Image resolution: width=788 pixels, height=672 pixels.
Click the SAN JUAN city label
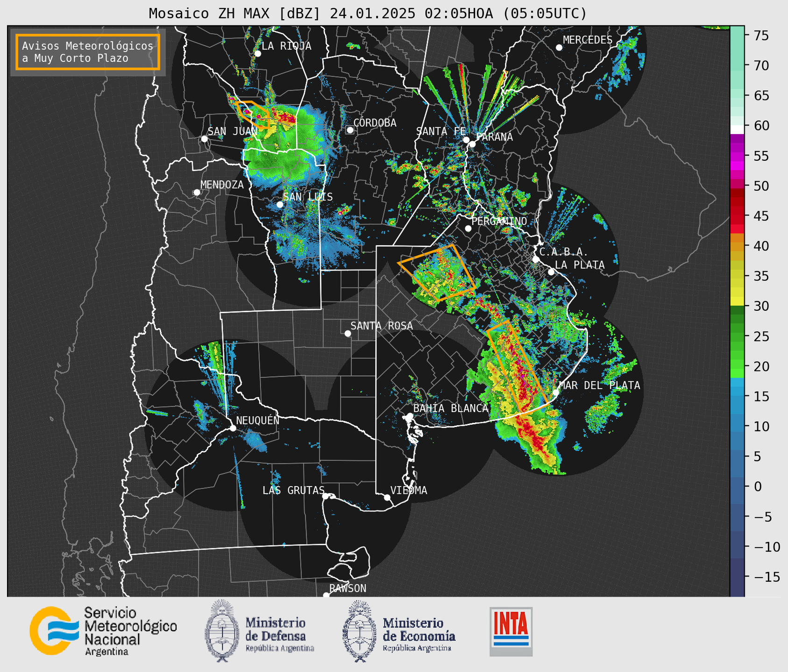tap(232, 131)
